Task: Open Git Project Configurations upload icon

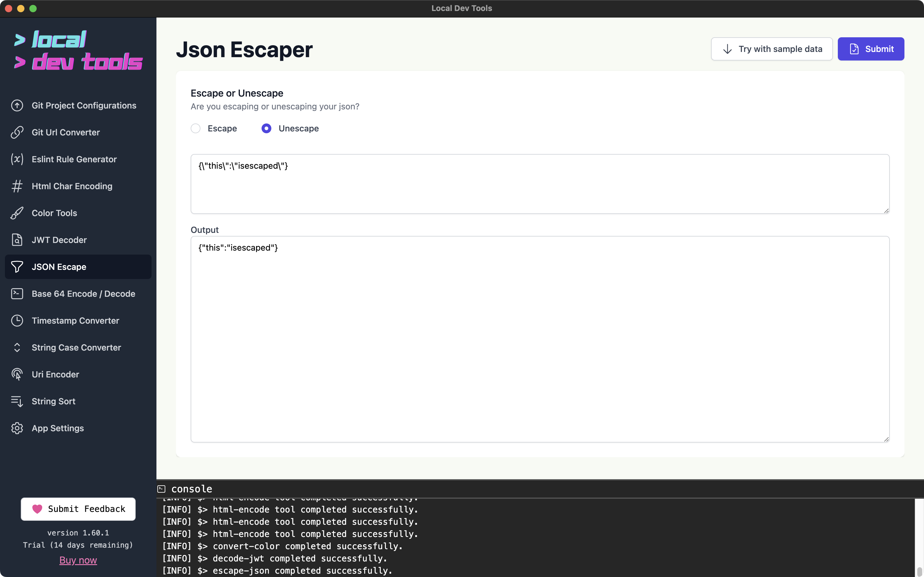Action: [x=17, y=105]
